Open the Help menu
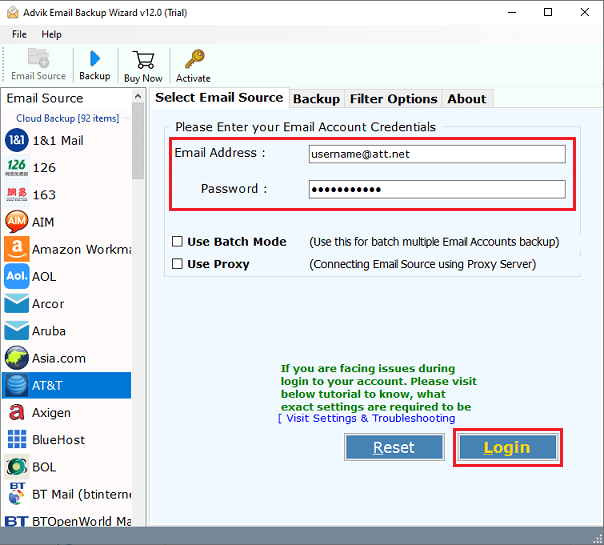 [x=51, y=34]
